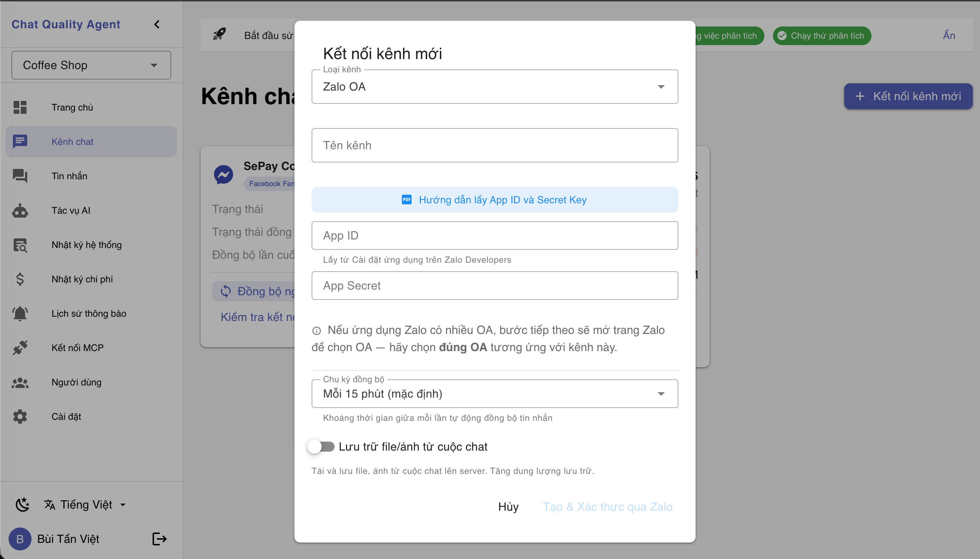
Task: Click the Hủy button
Action: point(508,507)
